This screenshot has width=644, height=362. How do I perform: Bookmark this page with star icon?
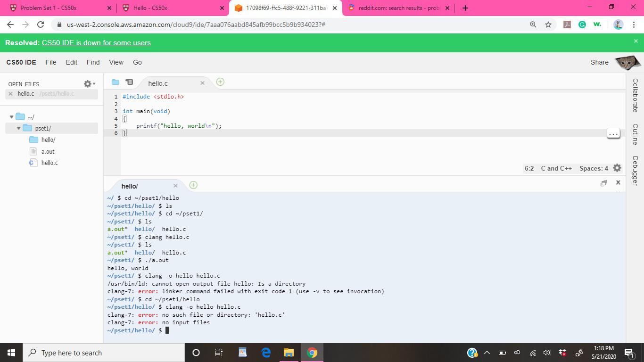click(x=548, y=25)
